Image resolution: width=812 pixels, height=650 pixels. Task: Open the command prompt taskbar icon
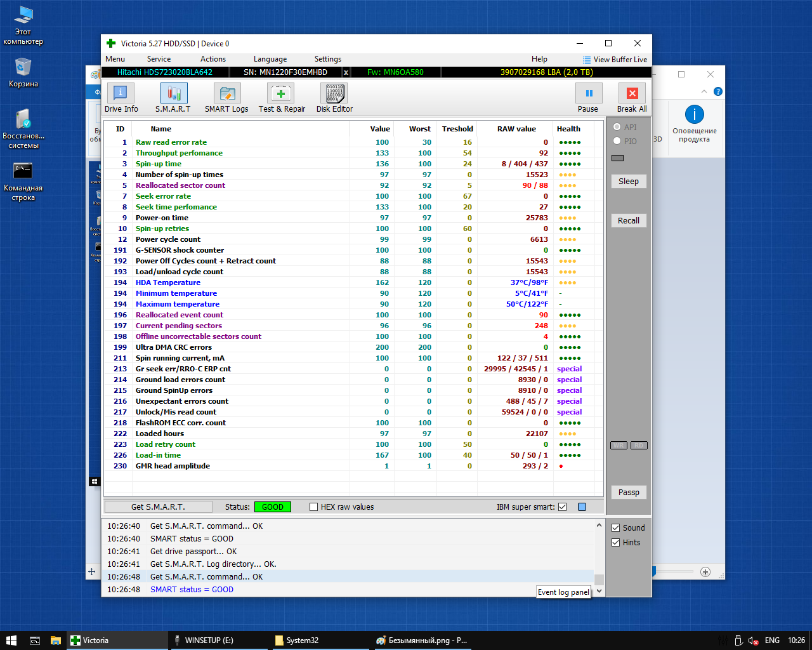click(x=35, y=640)
